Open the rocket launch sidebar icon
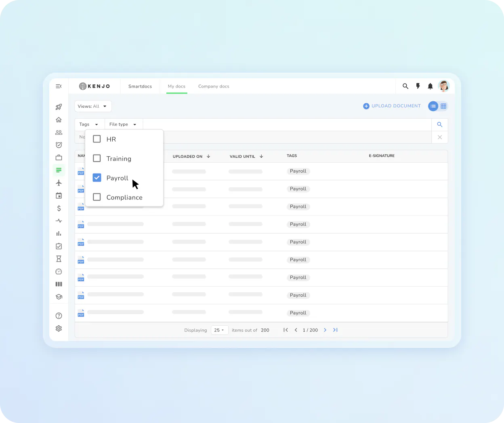Viewport: 504px width, 423px height. 59,107
